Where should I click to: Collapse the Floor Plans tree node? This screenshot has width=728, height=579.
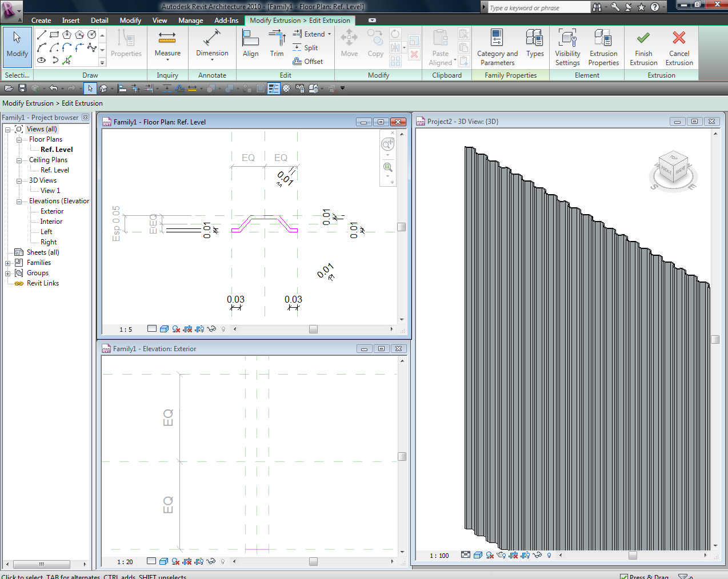click(19, 140)
